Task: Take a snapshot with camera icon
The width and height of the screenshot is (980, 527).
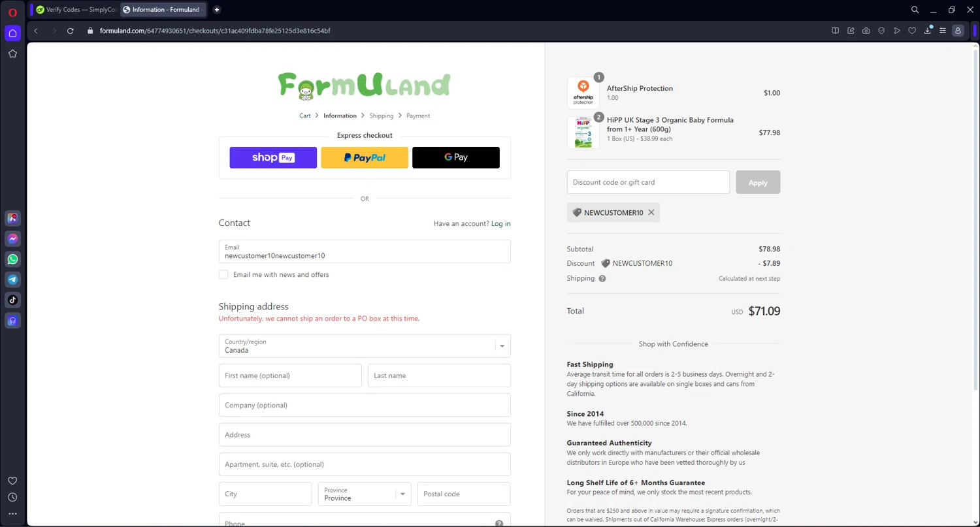Action: [x=866, y=31]
